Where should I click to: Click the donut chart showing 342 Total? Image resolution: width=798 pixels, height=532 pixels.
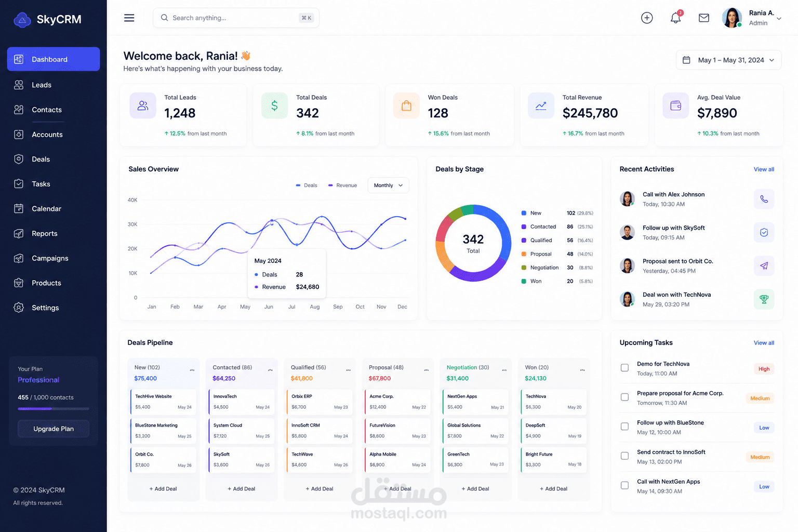(x=473, y=243)
